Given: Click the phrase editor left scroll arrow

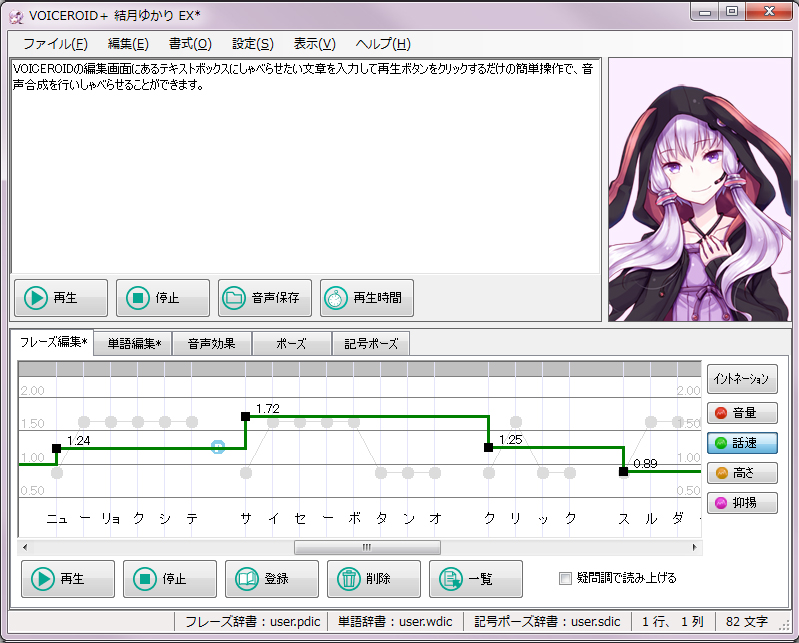Looking at the screenshot, I should [24, 547].
